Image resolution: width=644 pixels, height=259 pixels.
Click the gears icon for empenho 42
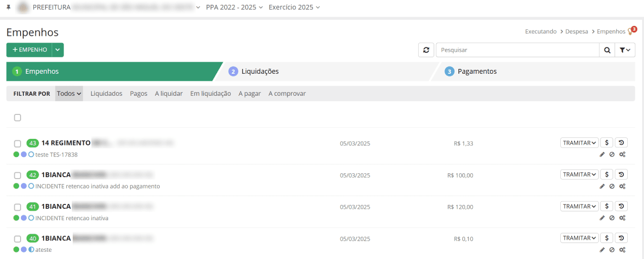pyautogui.click(x=622, y=186)
